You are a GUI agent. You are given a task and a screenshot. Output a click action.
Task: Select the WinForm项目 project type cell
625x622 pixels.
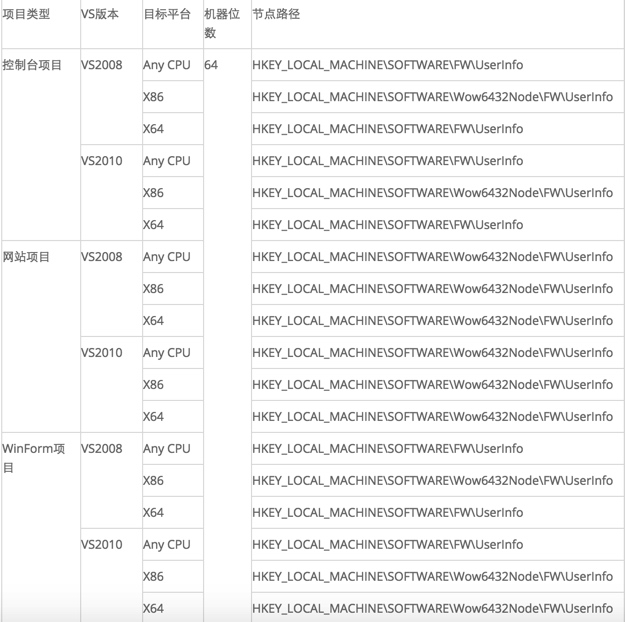tap(41, 527)
